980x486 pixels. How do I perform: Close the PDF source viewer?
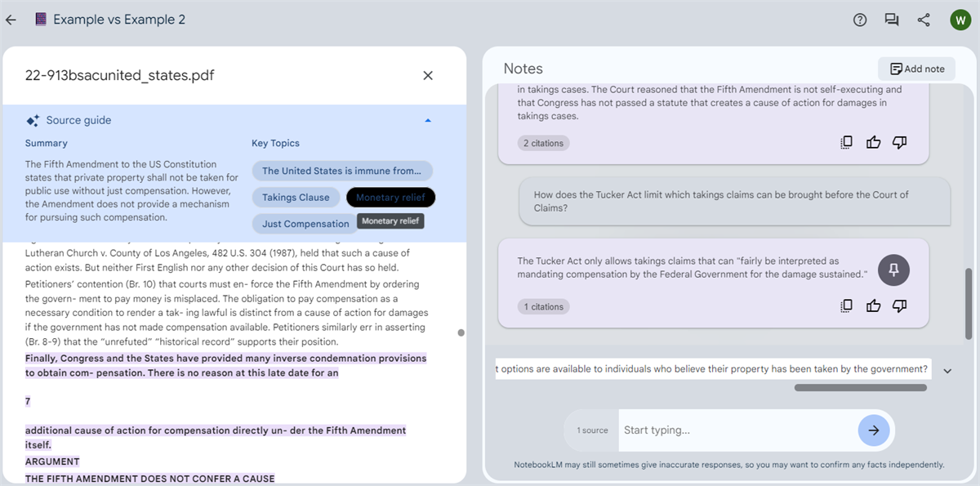pyautogui.click(x=427, y=74)
